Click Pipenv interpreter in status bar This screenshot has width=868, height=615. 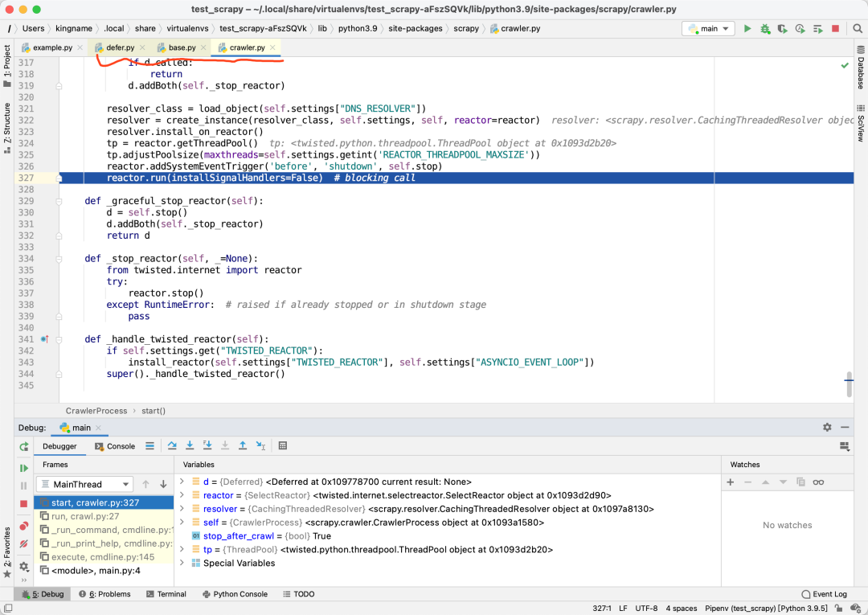(x=766, y=609)
